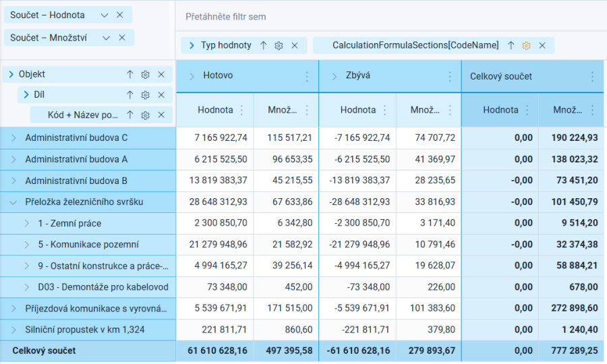Expand the Hotovo column group

pyautogui.click(x=192, y=76)
